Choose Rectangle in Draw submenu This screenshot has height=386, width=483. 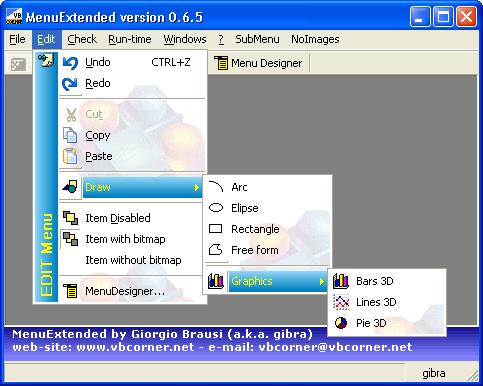(267, 229)
